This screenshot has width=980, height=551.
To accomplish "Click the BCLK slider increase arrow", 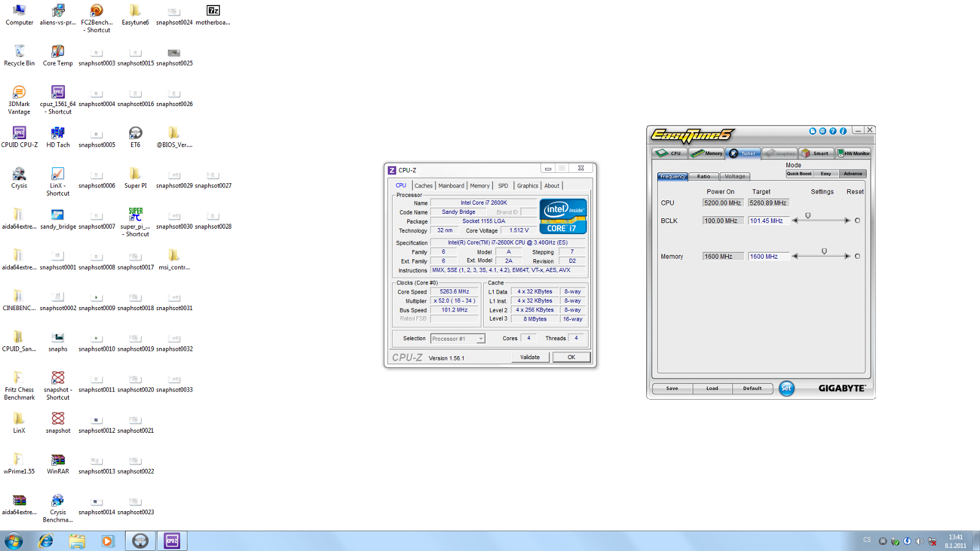I will coord(847,221).
